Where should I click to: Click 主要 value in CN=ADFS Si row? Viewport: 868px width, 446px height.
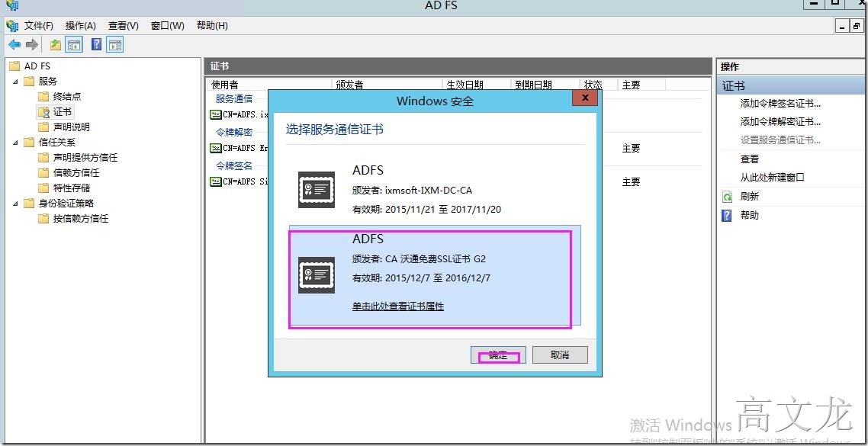pyautogui.click(x=631, y=181)
